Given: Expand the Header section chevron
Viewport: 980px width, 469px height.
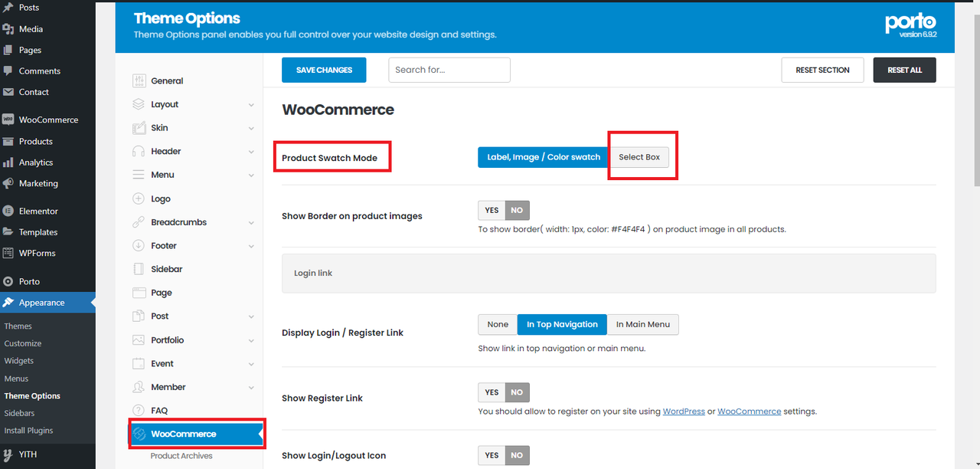Looking at the screenshot, I should pyautogui.click(x=251, y=152).
